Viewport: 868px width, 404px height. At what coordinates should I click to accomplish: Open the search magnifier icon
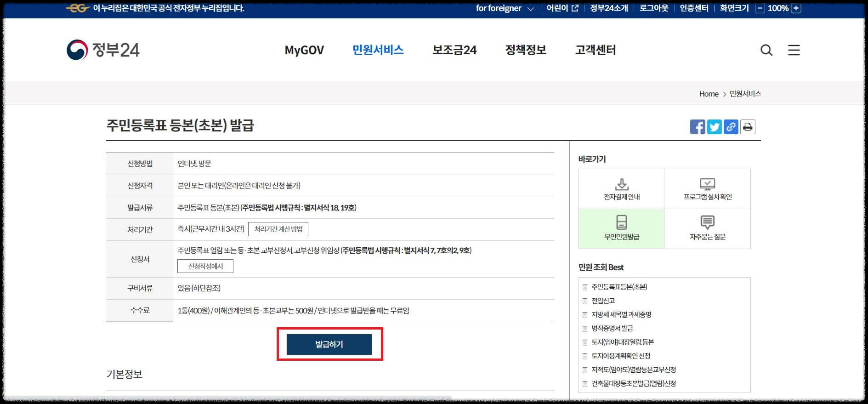pyautogui.click(x=766, y=50)
